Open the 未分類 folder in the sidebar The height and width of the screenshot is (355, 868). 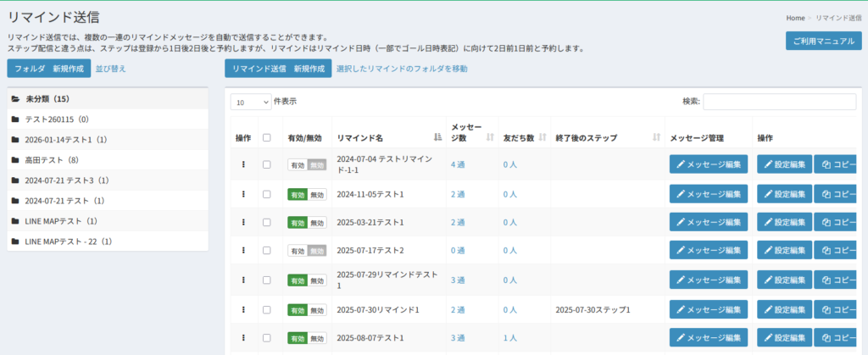click(x=47, y=99)
